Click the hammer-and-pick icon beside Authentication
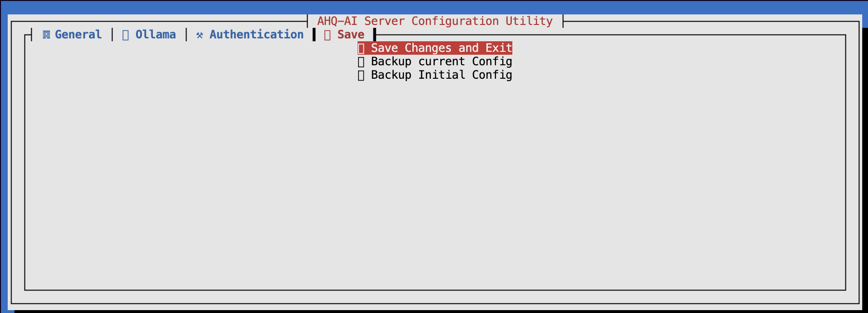Image resolution: width=868 pixels, height=313 pixels. click(199, 35)
